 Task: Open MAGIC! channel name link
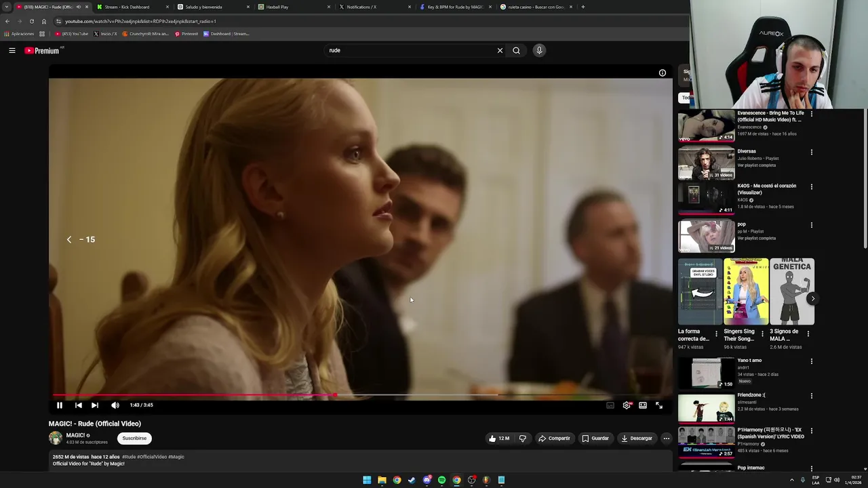point(75,435)
